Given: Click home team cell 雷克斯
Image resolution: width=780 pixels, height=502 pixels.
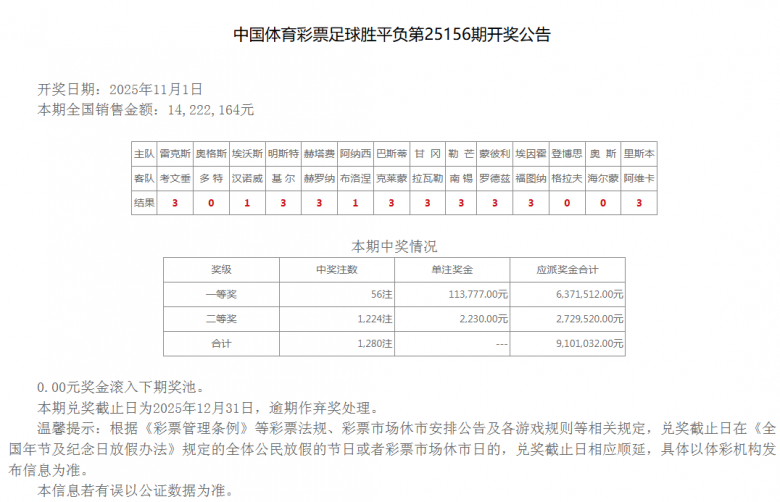Looking at the screenshot, I should 175,154.
